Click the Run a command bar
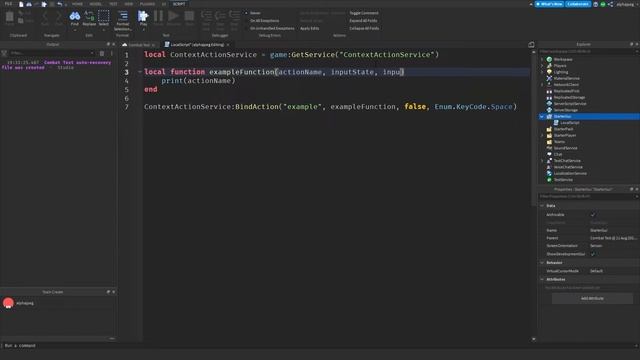The width and height of the screenshot is (640, 360). 318,346
